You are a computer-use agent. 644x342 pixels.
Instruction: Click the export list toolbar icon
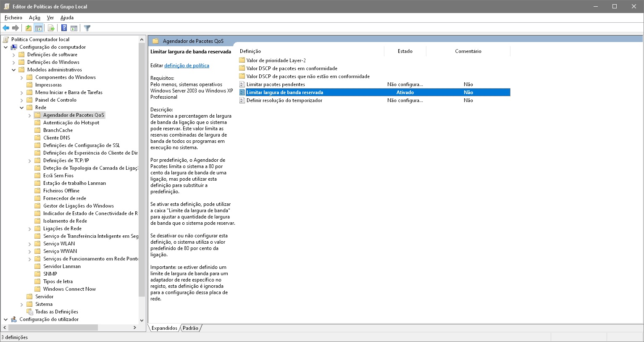click(51, 28)
